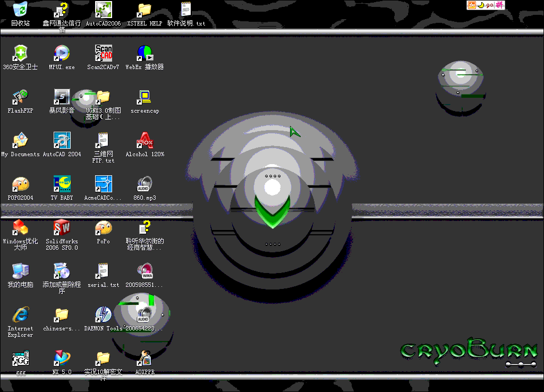This screenshot has height=392, width=544.
Task: Click the DAEMON Tools shortcut
Action: pos(104,314)
